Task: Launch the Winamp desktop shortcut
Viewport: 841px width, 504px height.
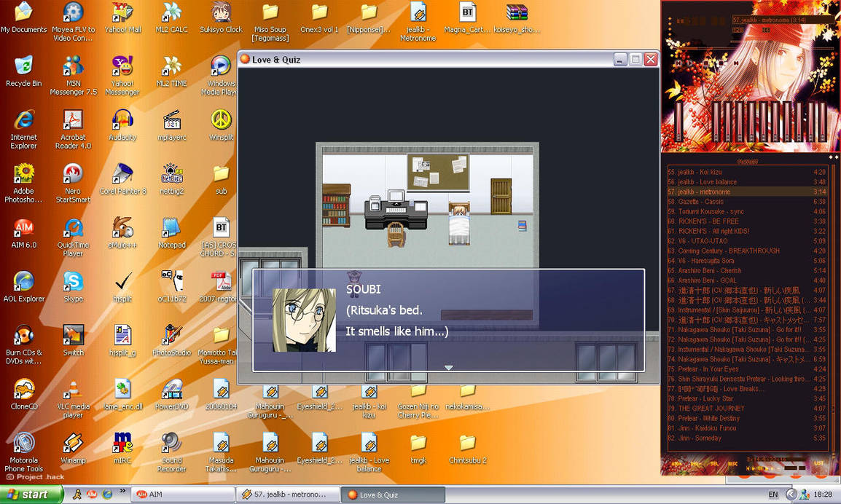Action: pos(74,447)
